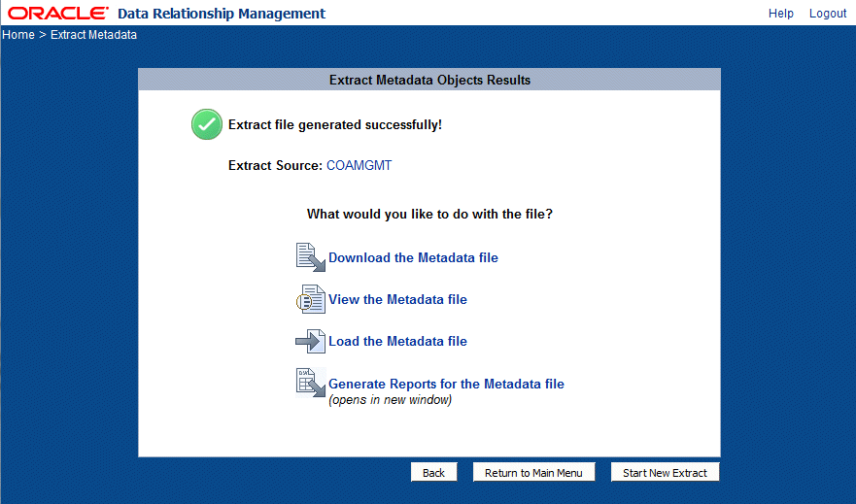This screenshot has height=504, width=856.
Task: Click the Download Metadata file icon
Action: point(311,257)
